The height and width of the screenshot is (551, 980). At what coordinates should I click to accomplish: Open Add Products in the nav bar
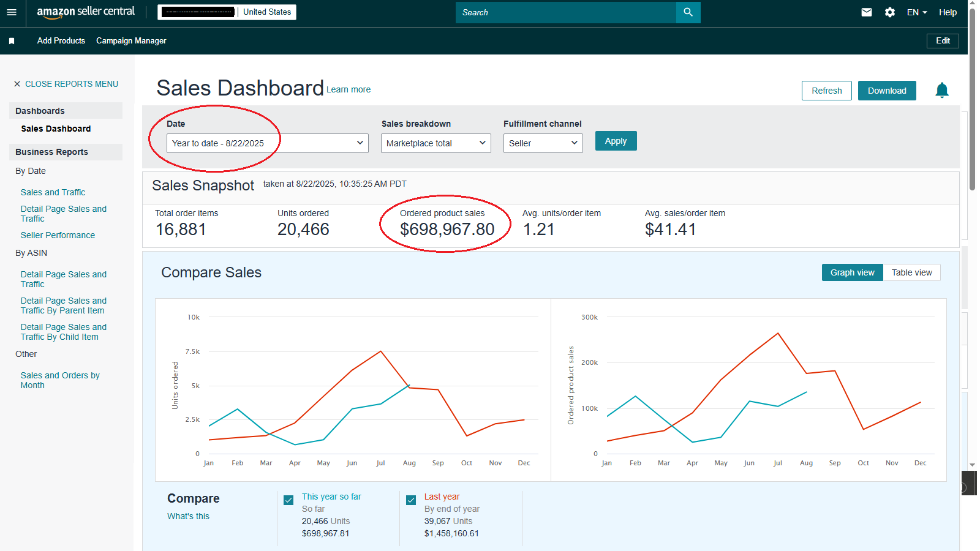(x=61, y=41)
